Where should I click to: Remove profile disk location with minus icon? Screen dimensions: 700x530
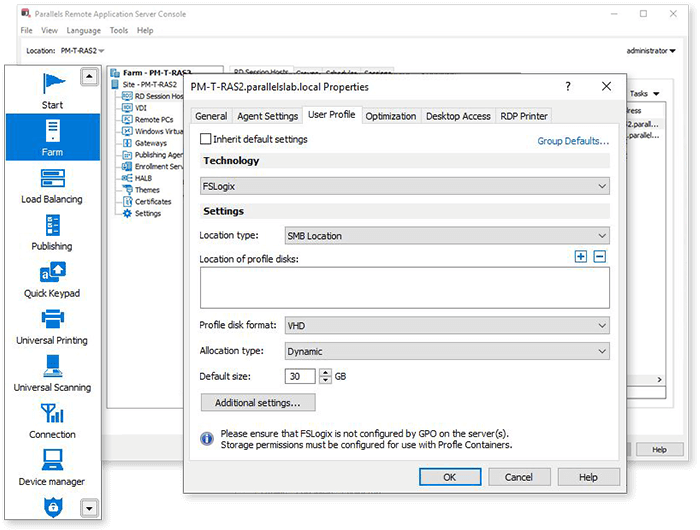(x=600, y=257)
